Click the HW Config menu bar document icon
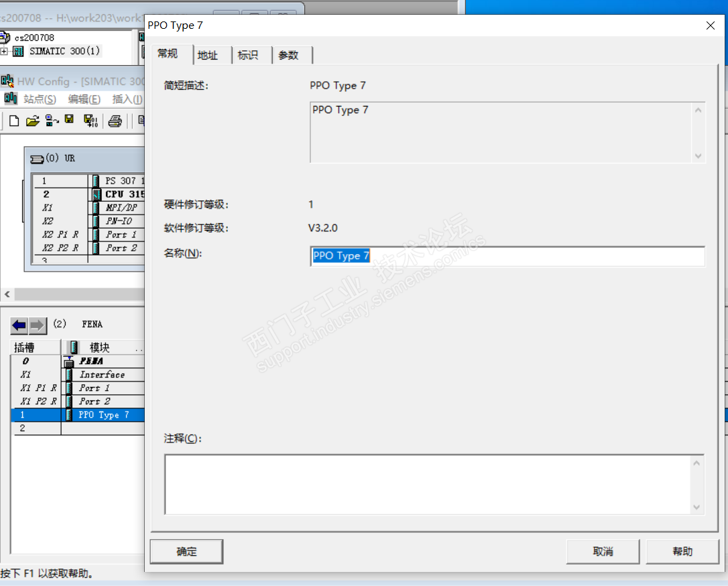The height and width of the screenshot is (586, 728). click(10, 99)
